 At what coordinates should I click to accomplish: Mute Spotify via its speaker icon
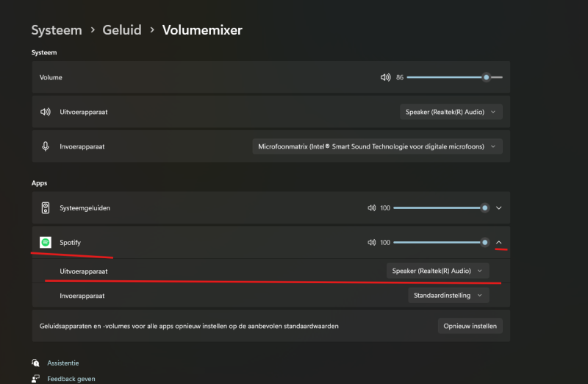[x=371, y=242]
